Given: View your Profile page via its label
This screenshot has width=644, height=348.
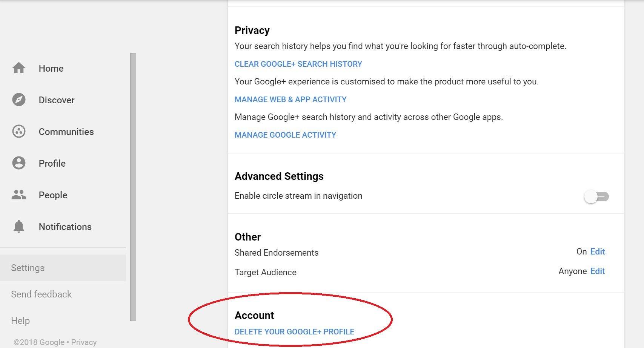Looking at the screenshot, I should point(52,163).
